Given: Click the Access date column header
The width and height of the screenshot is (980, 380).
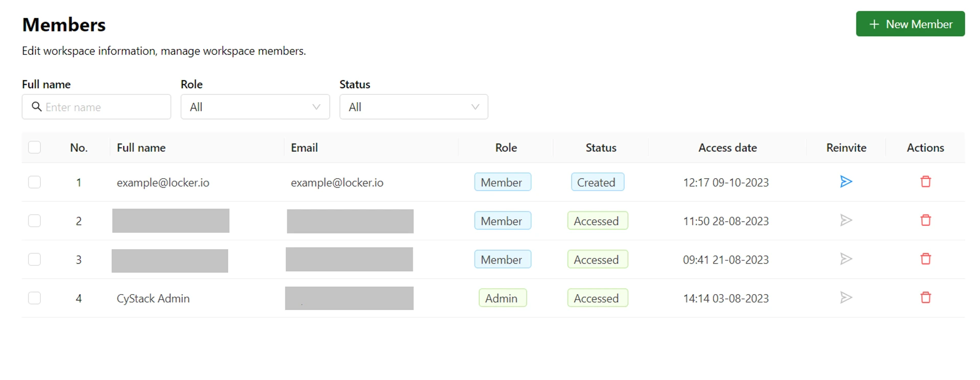Looking at the screenshot, I should 727,148.
